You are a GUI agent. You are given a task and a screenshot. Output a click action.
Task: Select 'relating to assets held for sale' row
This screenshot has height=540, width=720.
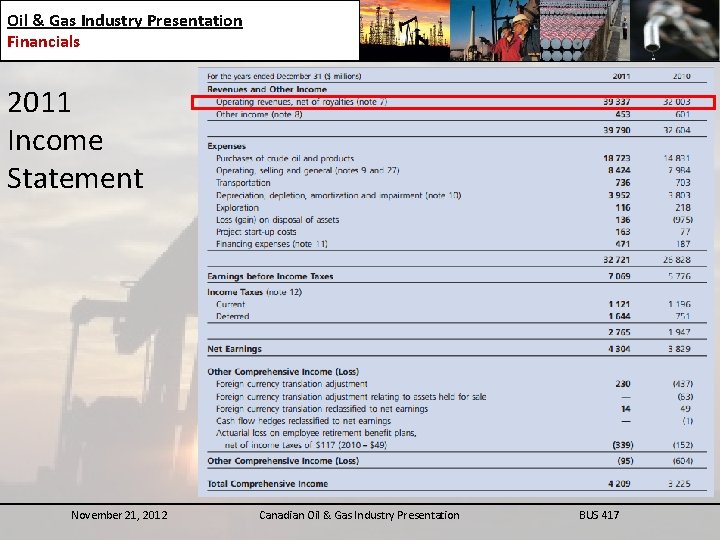(351, 397)
